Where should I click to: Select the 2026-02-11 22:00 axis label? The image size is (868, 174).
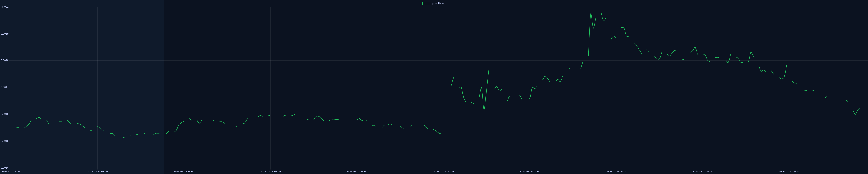[x=11, y=172]
